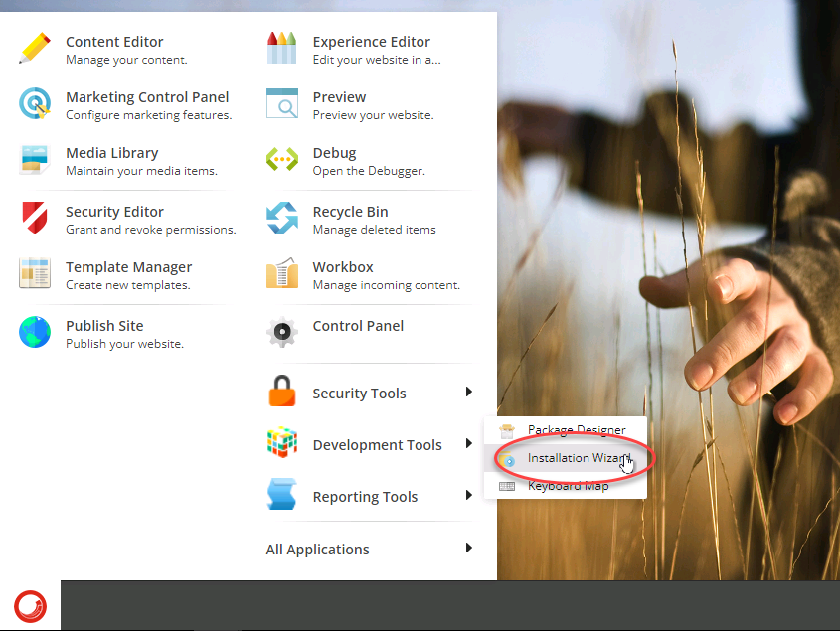Image resolution: width=840 pixels, height=631 pixels.
Task: Click the Keyboard Map keyboard icon
Action: 507,486
